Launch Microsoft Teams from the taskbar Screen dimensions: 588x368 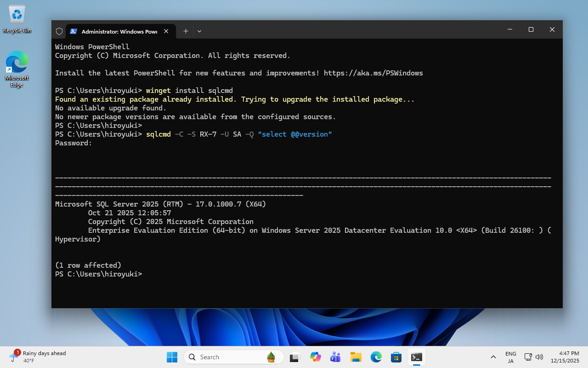(335, 357)
